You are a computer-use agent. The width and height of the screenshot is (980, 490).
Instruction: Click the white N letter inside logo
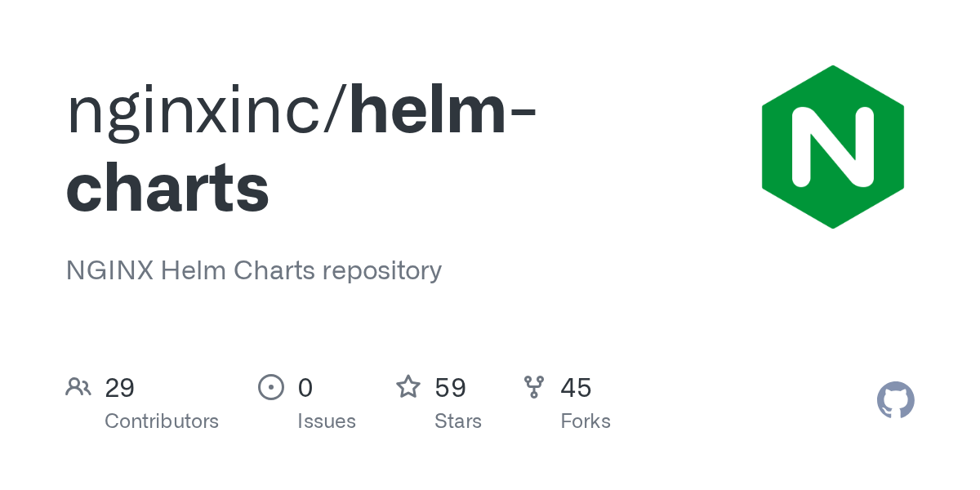click(833, 147)
